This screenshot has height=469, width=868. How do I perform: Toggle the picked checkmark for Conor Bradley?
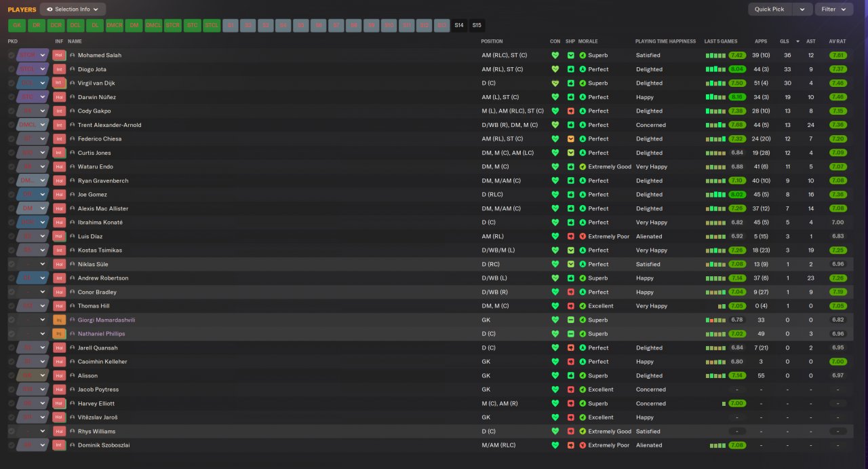pyautogui.click(x=12, y=292)
